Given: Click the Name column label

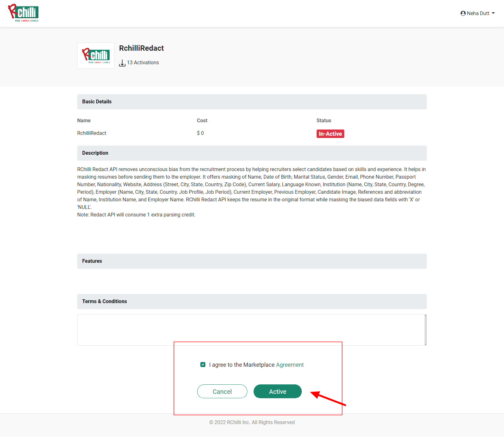Looking at the screenshot, I should 84,121.
